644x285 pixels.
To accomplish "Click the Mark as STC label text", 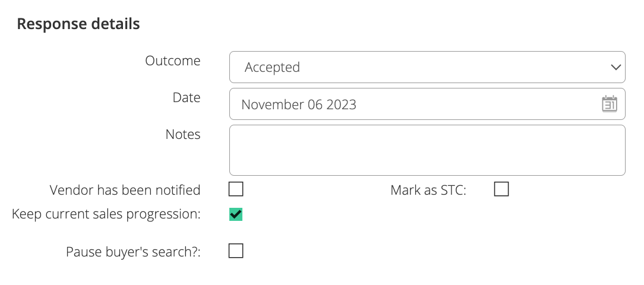I will point(428,190).
